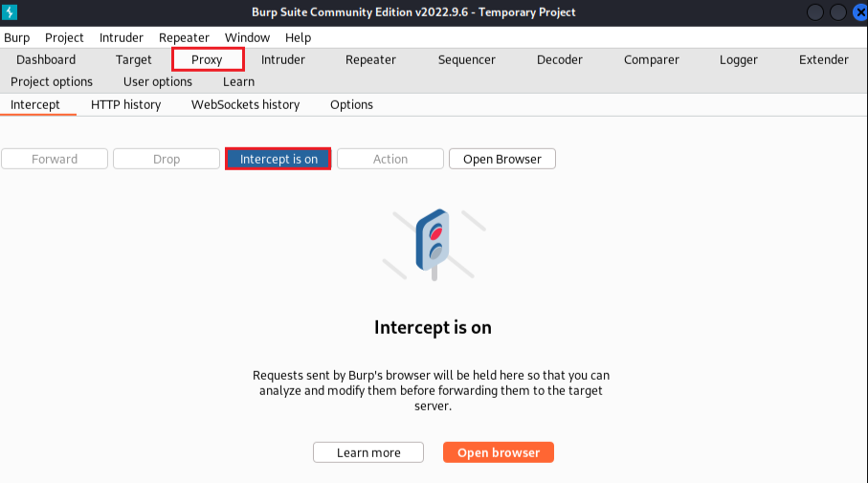The width and height of the screenshot is (868, 483).
Task: Click the Learn more button
Action: pyautogui.click(x=368, y=452)
